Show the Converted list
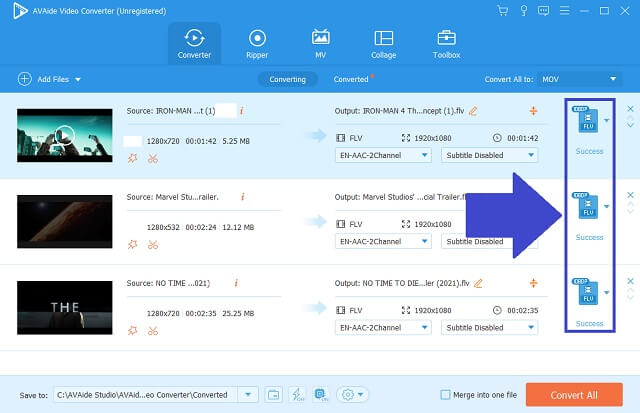Screen dimensions: 640x413 [x=351, y=79]
